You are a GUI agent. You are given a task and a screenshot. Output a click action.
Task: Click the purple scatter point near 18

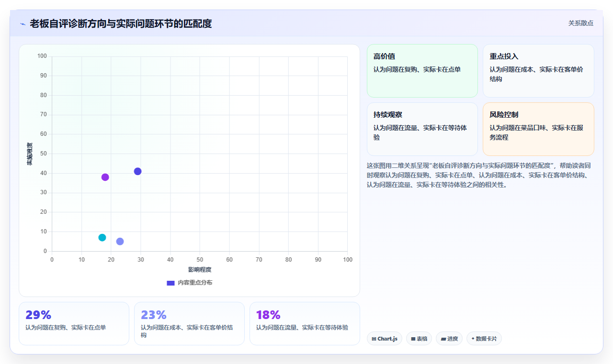(x=105, y=177)
